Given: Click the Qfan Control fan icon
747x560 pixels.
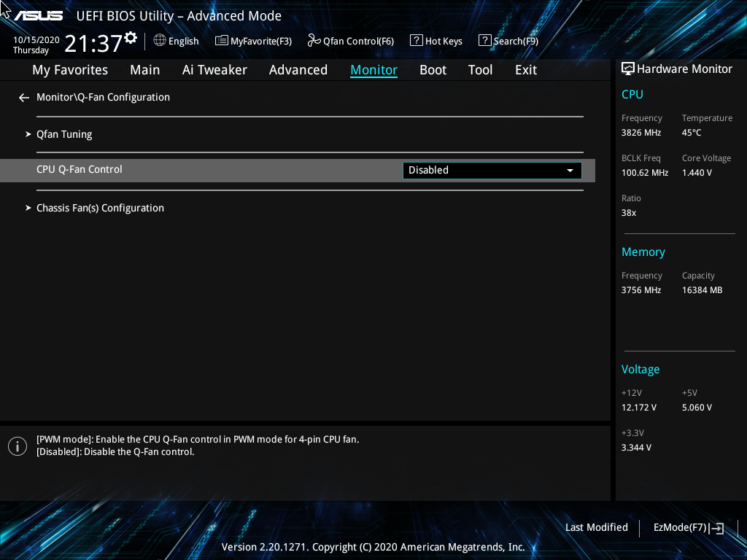Looking at the screenshot, I should [x=314, y=41].
